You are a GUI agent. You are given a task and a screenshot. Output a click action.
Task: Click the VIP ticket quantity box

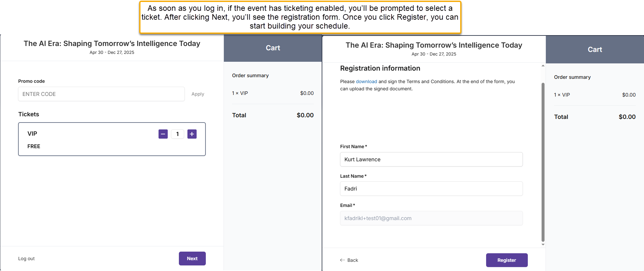(x=178, y=134)
